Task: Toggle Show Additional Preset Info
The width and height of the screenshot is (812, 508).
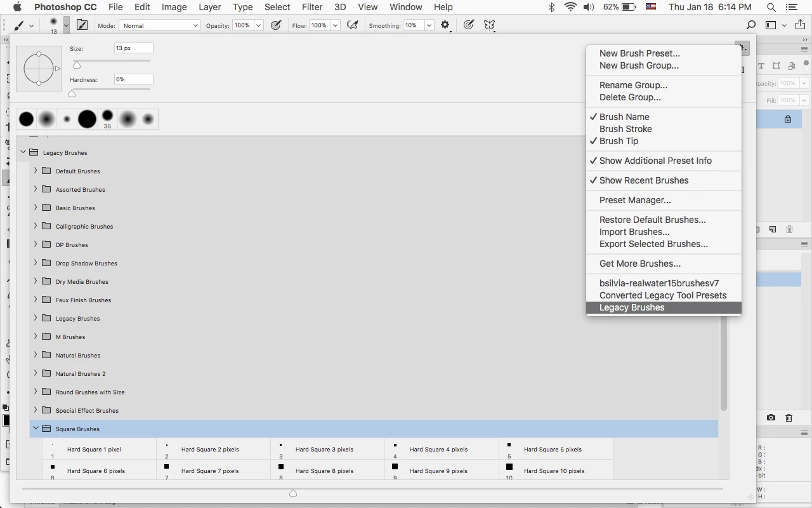Action: (x=655, y=161)
